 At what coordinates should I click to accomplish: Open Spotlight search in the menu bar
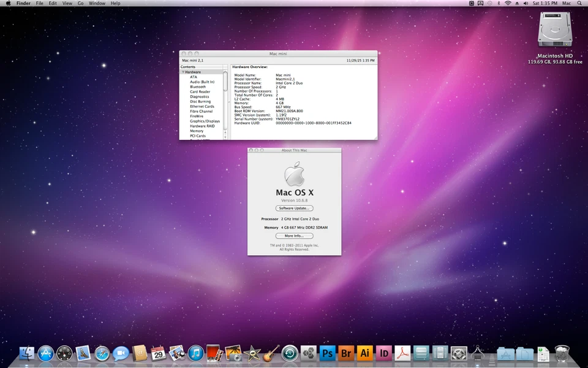[x=579, y=3]
